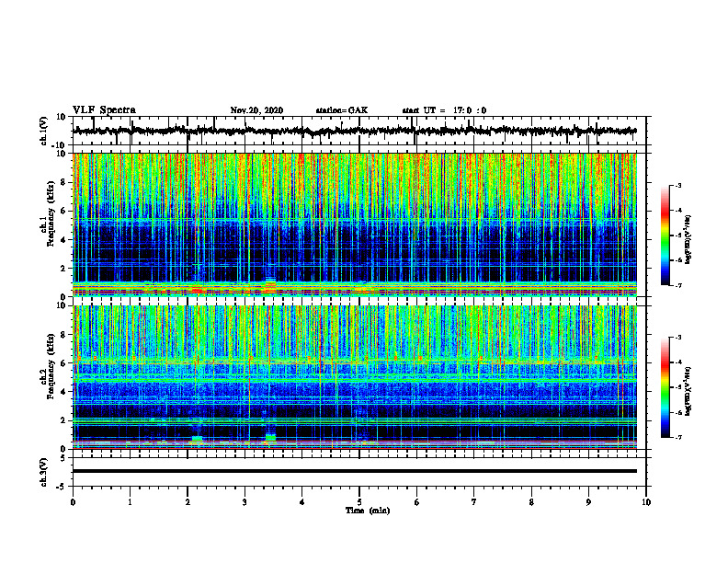Click the "10" tick on time axis
Viewport: 728px width, 563px height.
coord(646,502)
